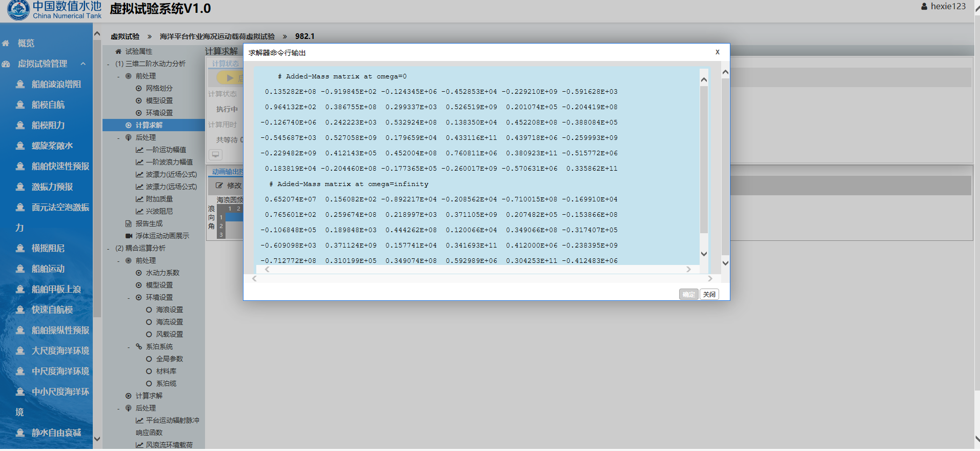Click the user icon beside hexie123
Screen dimensions: 980x451
click(x=924, y=7)
